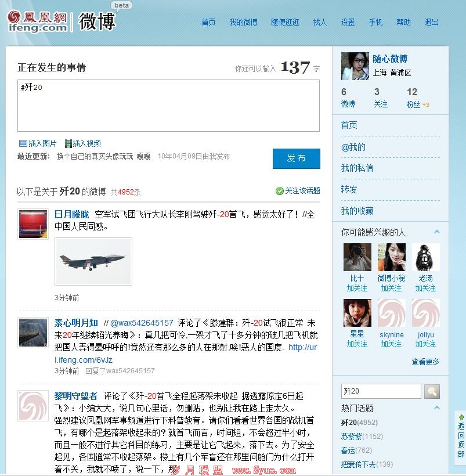Open 比十's avatar in suggestions
The image size is (466, 476).
tap(357, 257)
